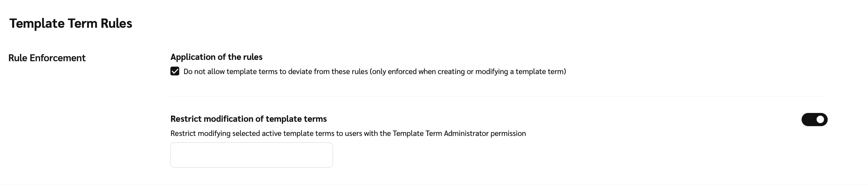Focus the text box under the restriction description
Screen dimensions: 868x186
(x=251, y=155)
